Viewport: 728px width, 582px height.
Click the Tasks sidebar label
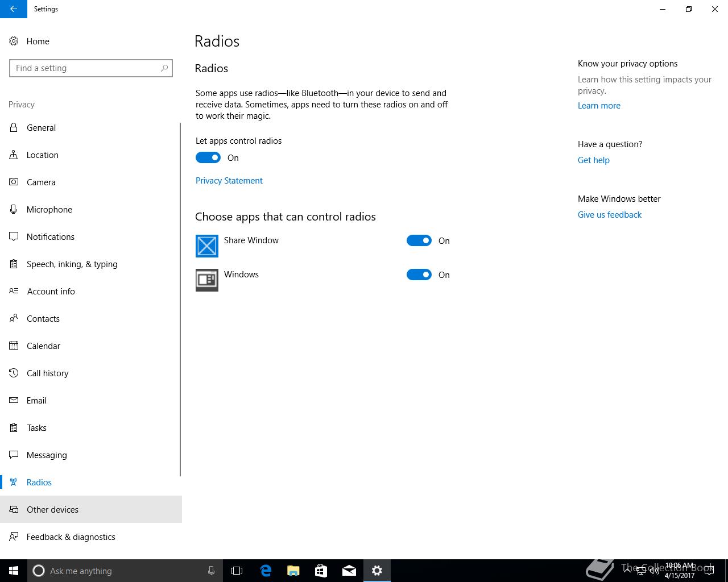pyautogui.click(x=36, y=427)
